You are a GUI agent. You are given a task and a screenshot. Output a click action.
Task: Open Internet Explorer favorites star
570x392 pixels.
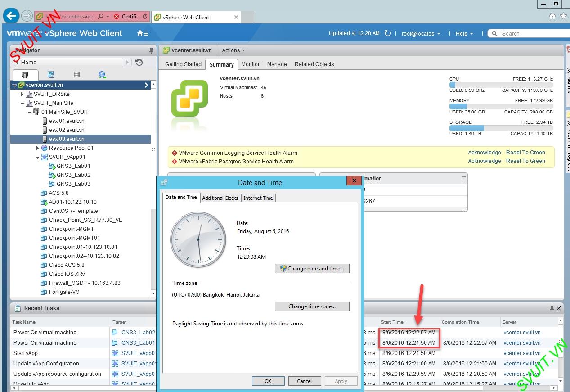pyautogui.click(x=564, y=16)
